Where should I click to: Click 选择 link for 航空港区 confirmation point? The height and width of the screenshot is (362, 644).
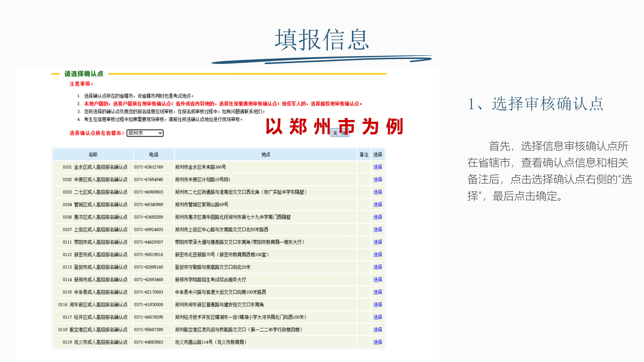[x=378, y=329]
